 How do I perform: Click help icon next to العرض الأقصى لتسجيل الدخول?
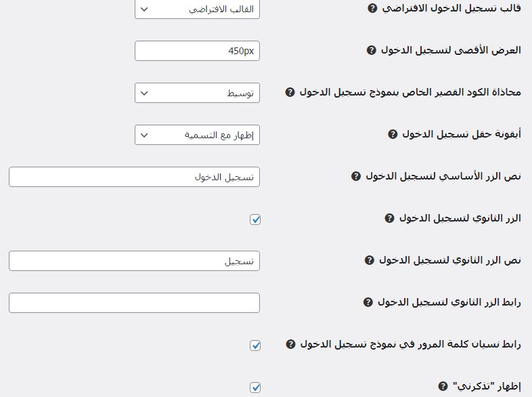[371, 50]
